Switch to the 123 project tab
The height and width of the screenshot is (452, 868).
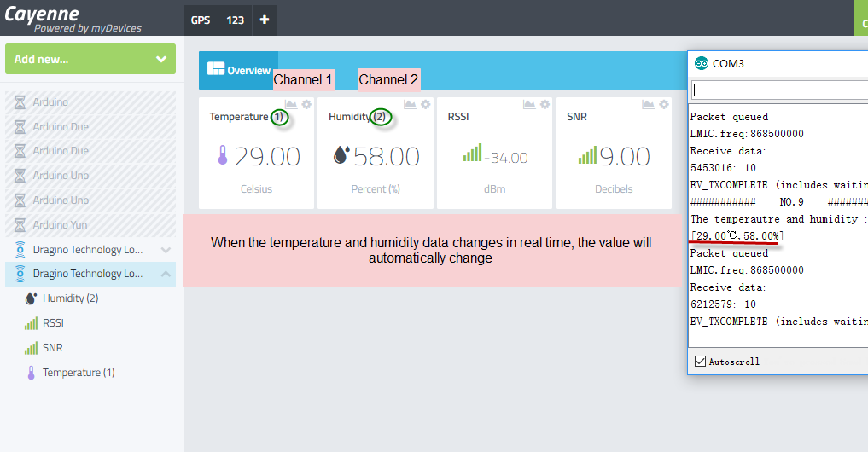coord(236,20)
